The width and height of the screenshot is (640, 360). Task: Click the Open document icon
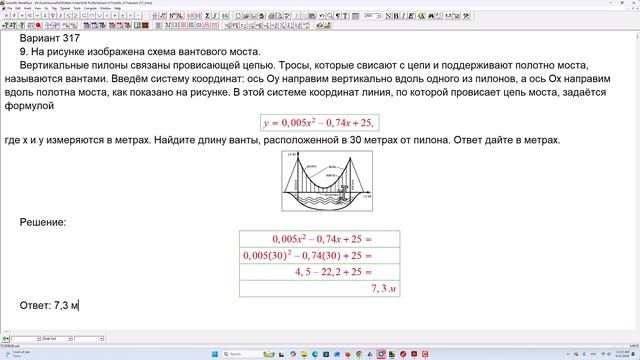(x=246, y=16)
